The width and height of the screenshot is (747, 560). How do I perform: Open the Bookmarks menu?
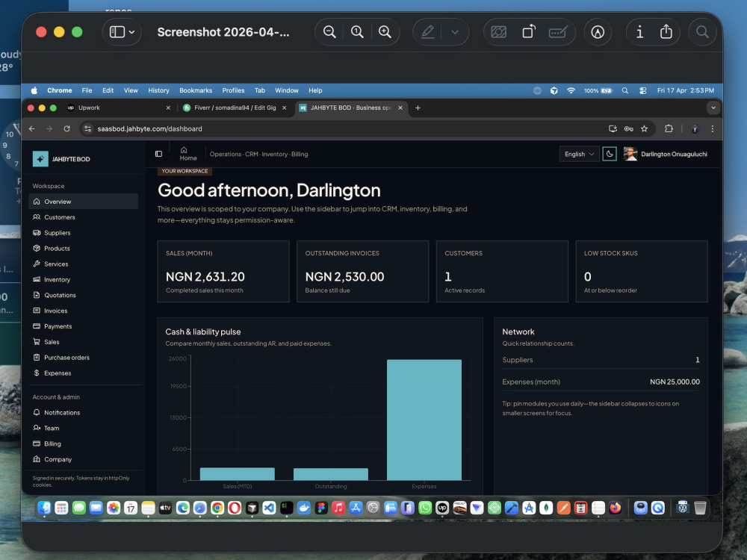(196, 90)
